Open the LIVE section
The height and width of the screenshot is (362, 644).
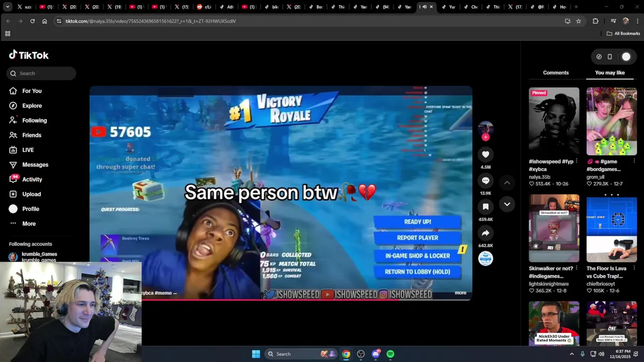point(22,150)
